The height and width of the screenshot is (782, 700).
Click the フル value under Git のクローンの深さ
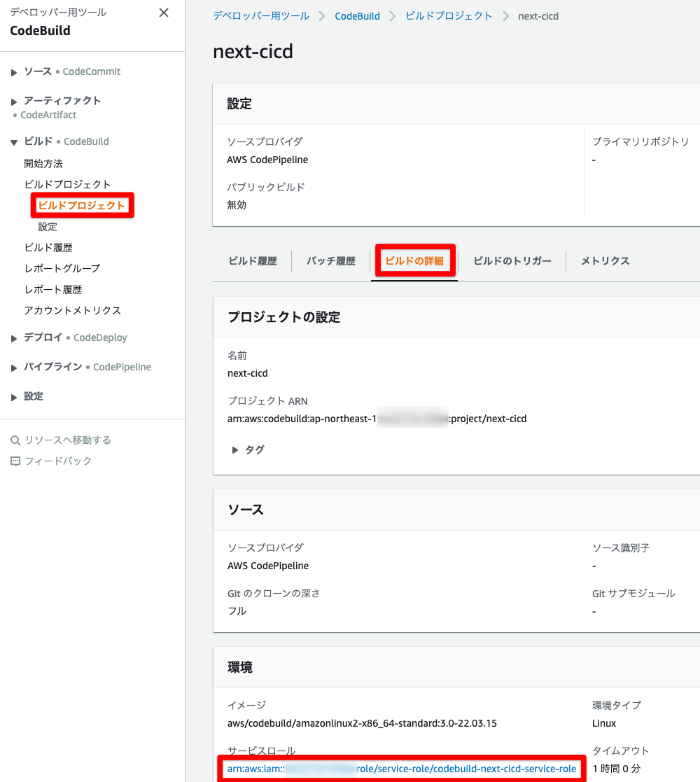pos(237,611)
